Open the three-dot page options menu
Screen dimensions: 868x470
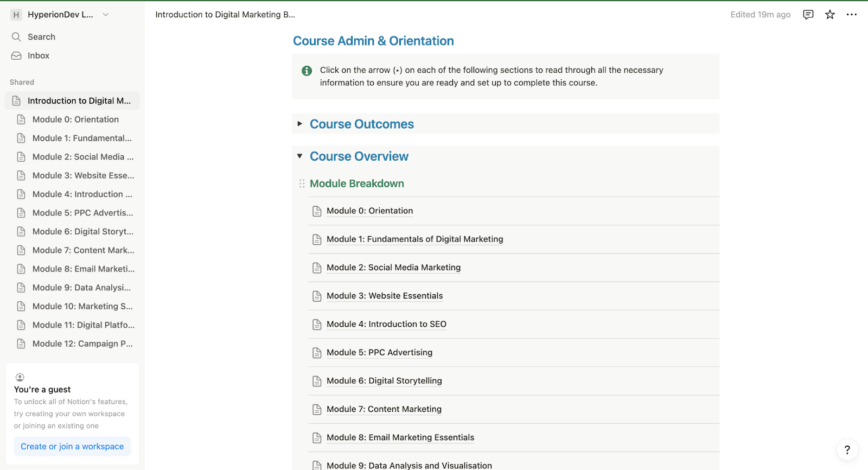pyautogui.click(x=851, y=15)
